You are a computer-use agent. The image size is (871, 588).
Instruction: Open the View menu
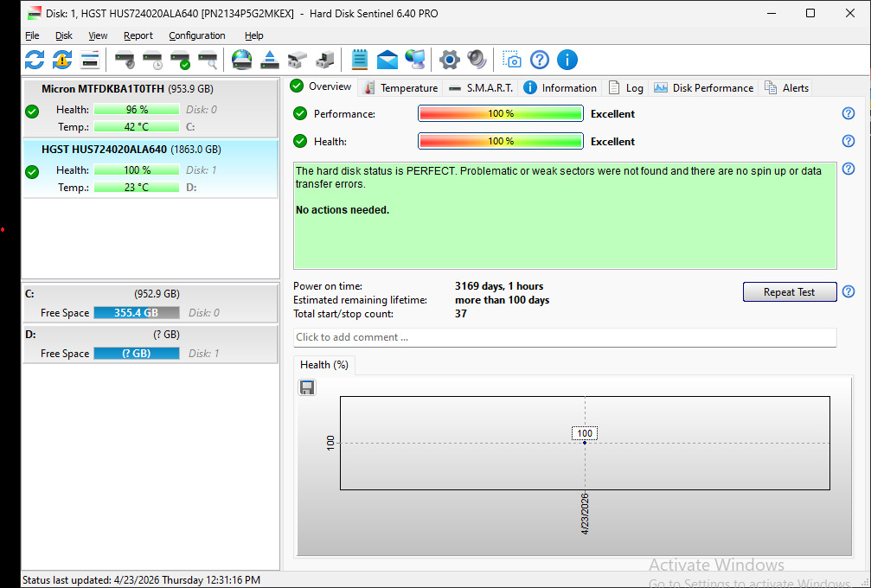[x=98, y=35]
